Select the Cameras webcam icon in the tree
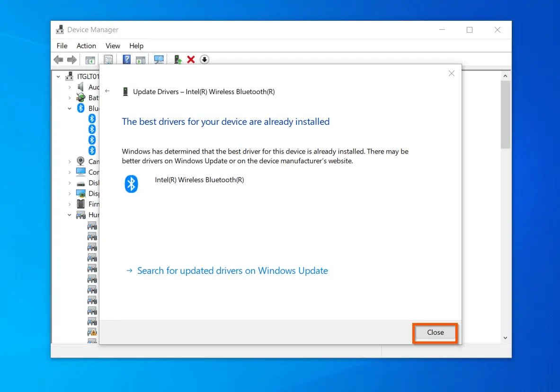 coord(81,161)
